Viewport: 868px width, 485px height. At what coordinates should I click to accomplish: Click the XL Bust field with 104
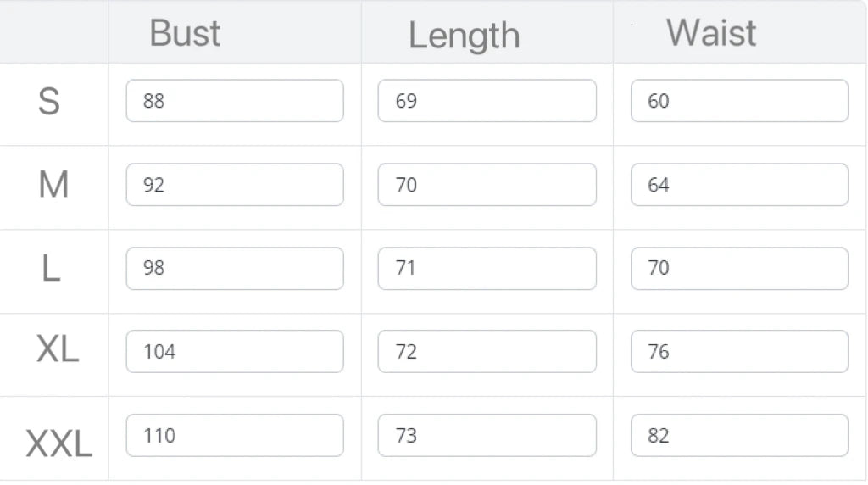point(235,351)
